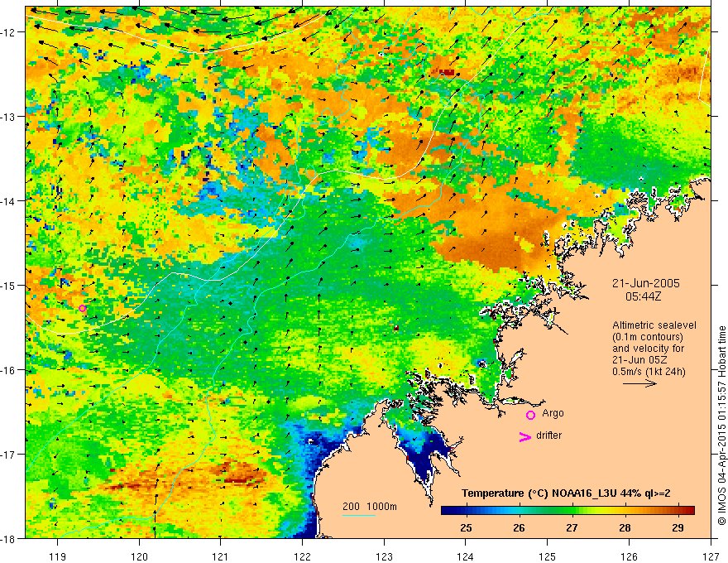Click the magenta drifter legend symbol
This screenshot has width=728, height=563.
click(x=524, y=436)
